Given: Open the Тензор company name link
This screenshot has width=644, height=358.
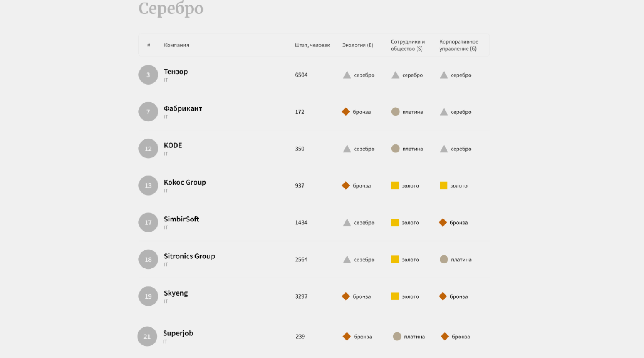Looking at the screenshot, I should tap(176, 72).
